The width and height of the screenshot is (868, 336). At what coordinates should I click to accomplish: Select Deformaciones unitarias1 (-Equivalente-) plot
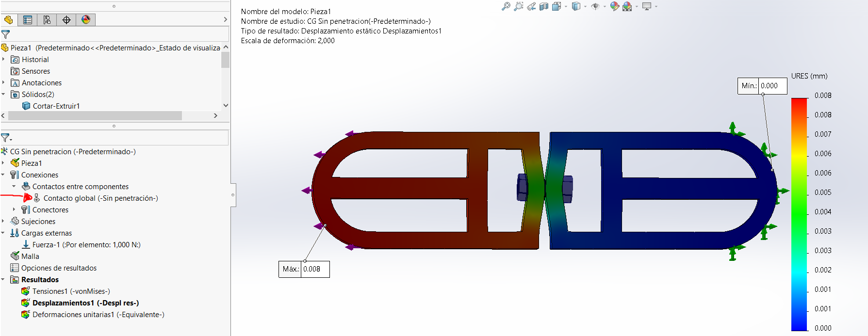(93, 315)
